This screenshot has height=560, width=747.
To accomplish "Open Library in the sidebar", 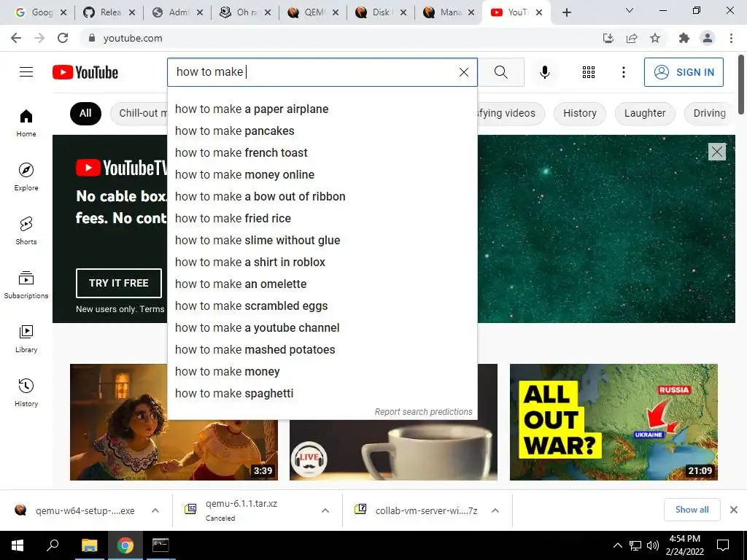I will pyautogui.click(x=26, y=338).
